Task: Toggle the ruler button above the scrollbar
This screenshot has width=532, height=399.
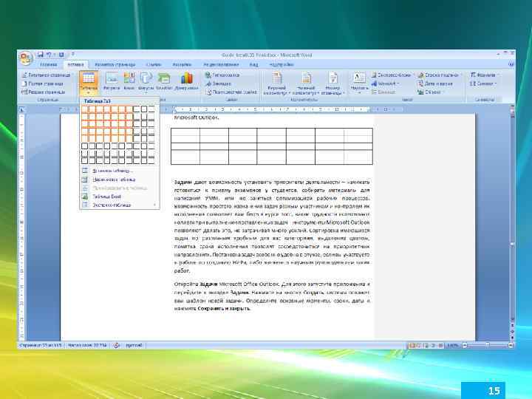Action: point(512,109)
